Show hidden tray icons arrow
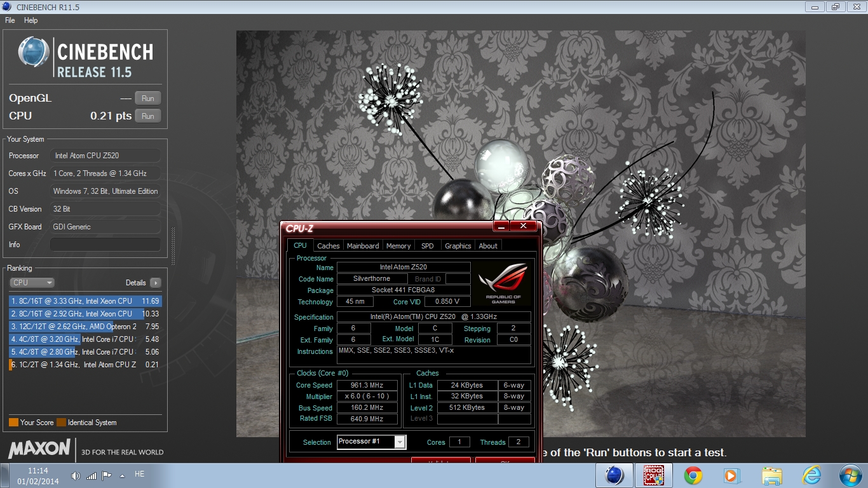This screenshot has height=488, width=868. 122,475
